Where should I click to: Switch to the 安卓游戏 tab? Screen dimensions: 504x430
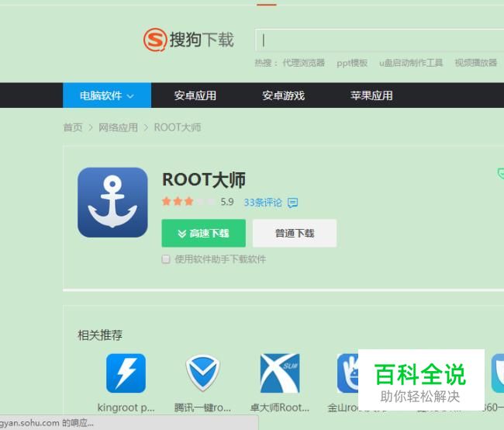coord(283,95)
